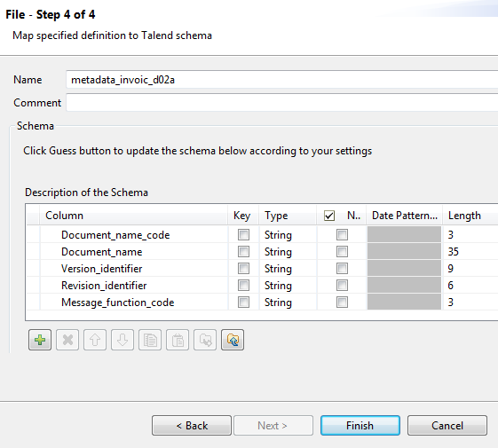Toggle Key checkbox for Revision_identifier
This screenshot has height=448, width=498.
click(x=243, y=286)
